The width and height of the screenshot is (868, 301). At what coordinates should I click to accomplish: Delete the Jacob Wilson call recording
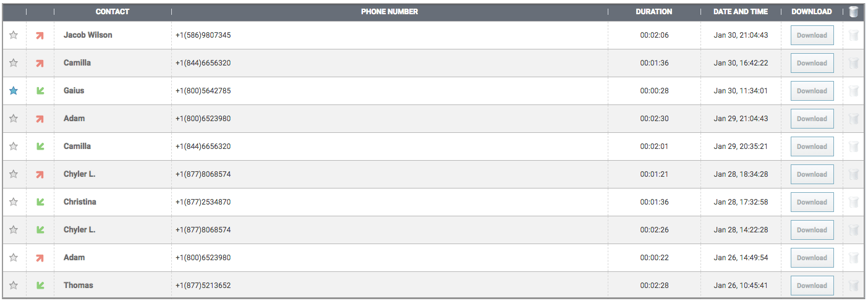coord(854,35)
